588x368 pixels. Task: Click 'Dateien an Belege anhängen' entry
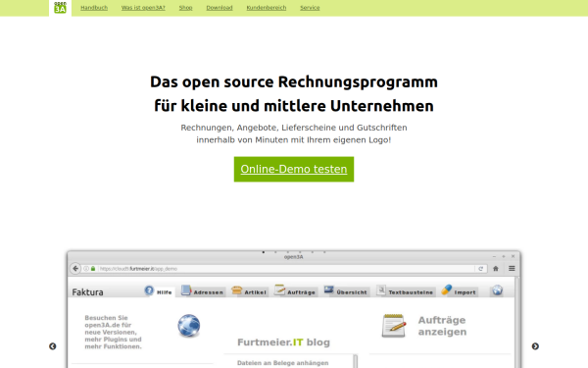pyautogui.click(x=283, y=363)
